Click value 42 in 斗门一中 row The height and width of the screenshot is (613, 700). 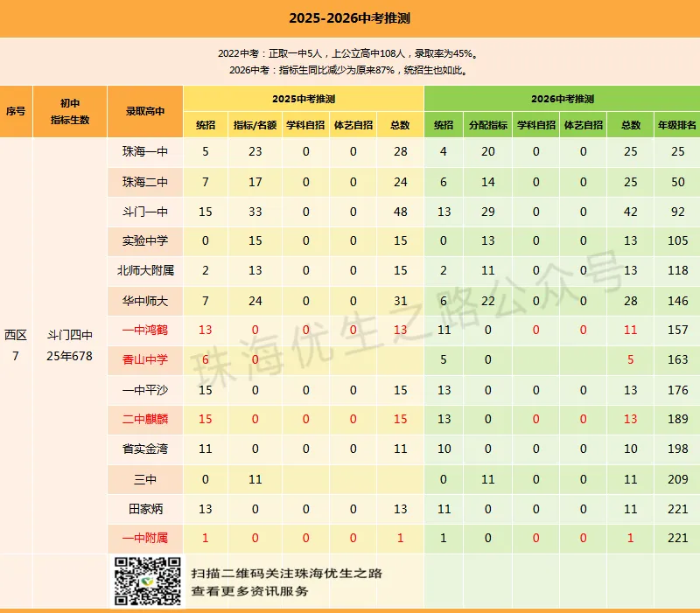630,212
